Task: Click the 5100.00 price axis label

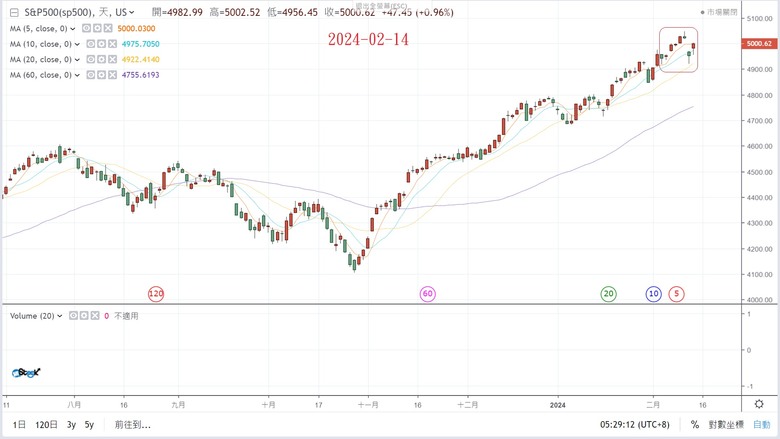Action: (759, 18)
